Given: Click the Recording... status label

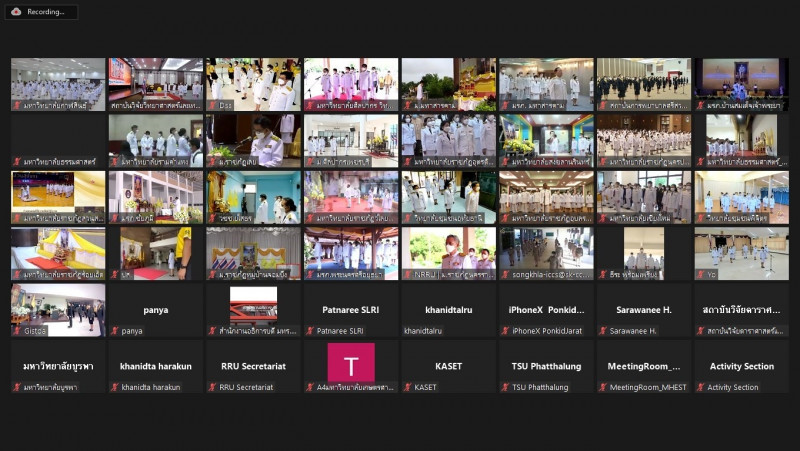Looking at the screenshot, I should pos(46,12).
